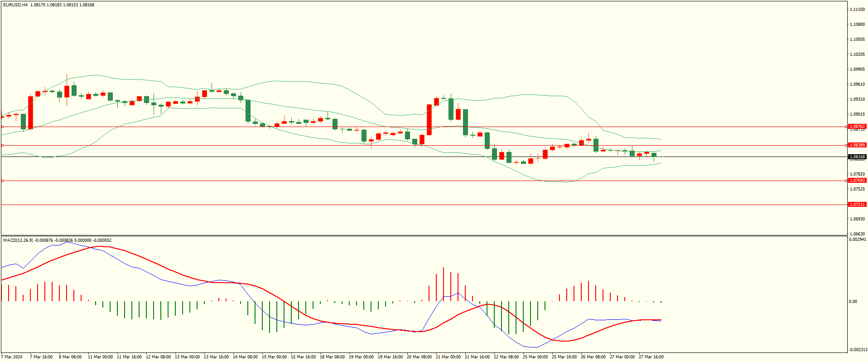Click the 26 Mar 08:00 time label
The image size is (868, 362).
(593, 357)
